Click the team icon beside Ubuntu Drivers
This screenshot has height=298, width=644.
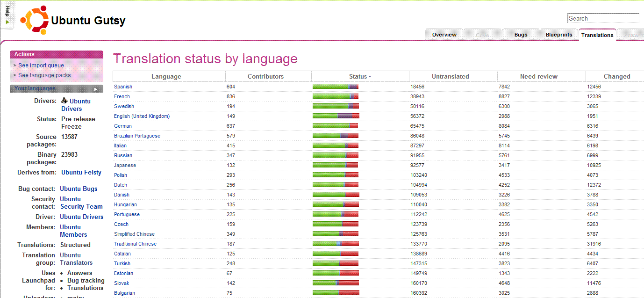64,101
